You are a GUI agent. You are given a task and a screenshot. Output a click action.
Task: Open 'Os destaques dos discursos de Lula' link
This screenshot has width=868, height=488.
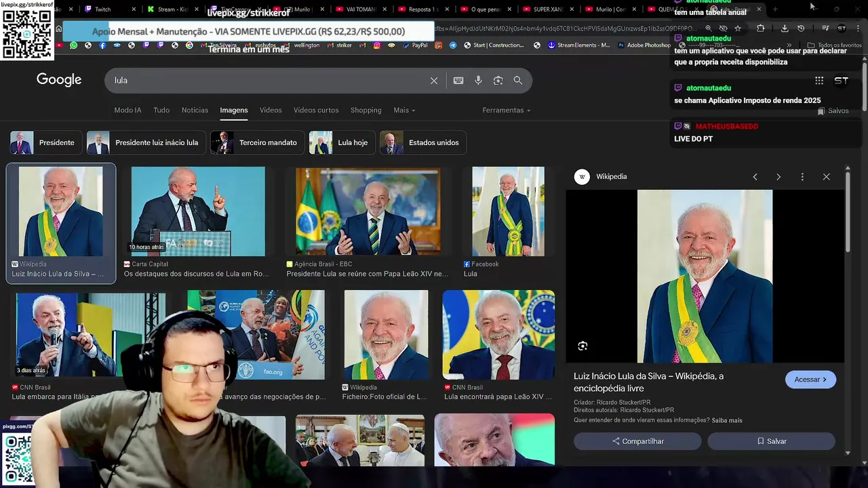[197, 274]
